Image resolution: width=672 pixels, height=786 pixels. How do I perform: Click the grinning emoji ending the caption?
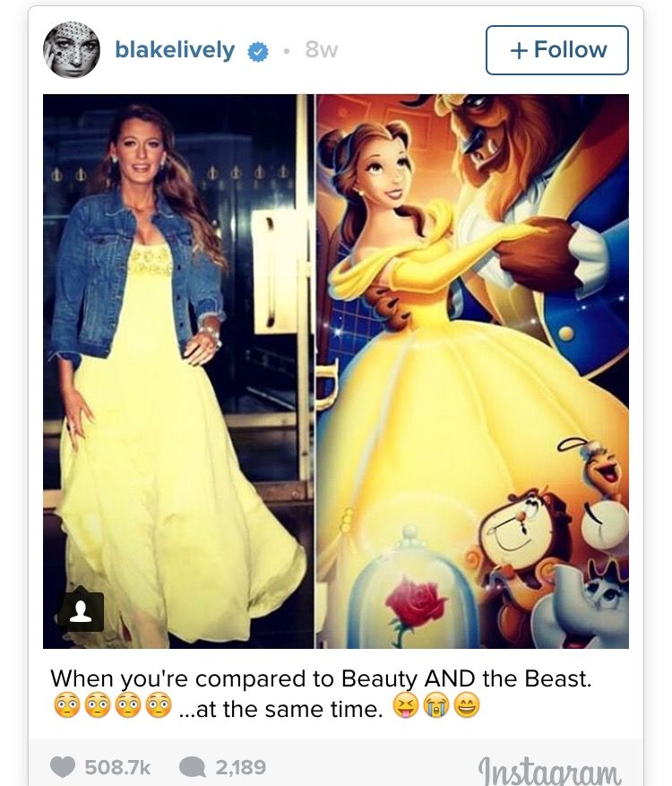pyautogui.click(x=467, y=706)
